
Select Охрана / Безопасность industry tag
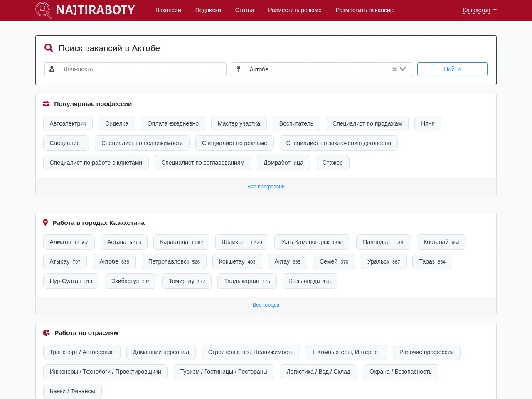pyautogui.click(x=401, y=372)
